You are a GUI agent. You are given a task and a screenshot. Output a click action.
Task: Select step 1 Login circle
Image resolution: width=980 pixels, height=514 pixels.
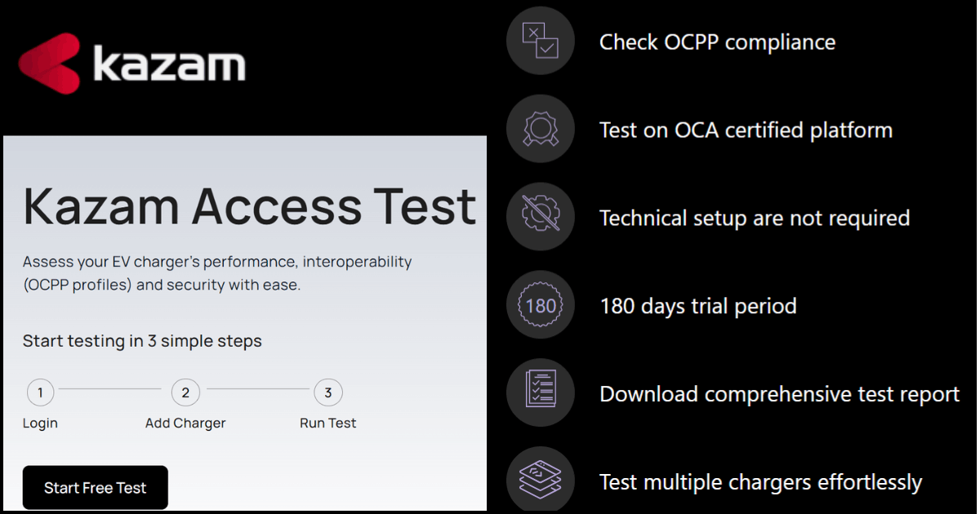coord(40,392)
